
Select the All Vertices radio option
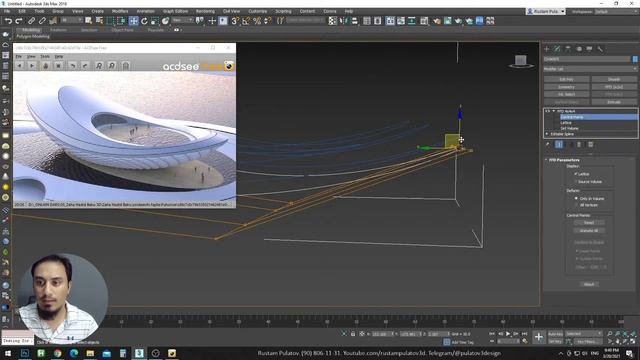coord(576,205)
